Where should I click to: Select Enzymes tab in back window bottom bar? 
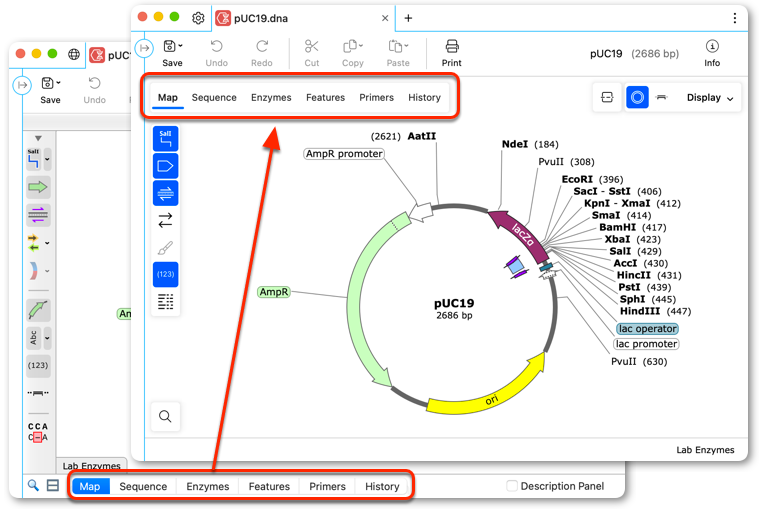pyautogui.click(x=208, y=486)
